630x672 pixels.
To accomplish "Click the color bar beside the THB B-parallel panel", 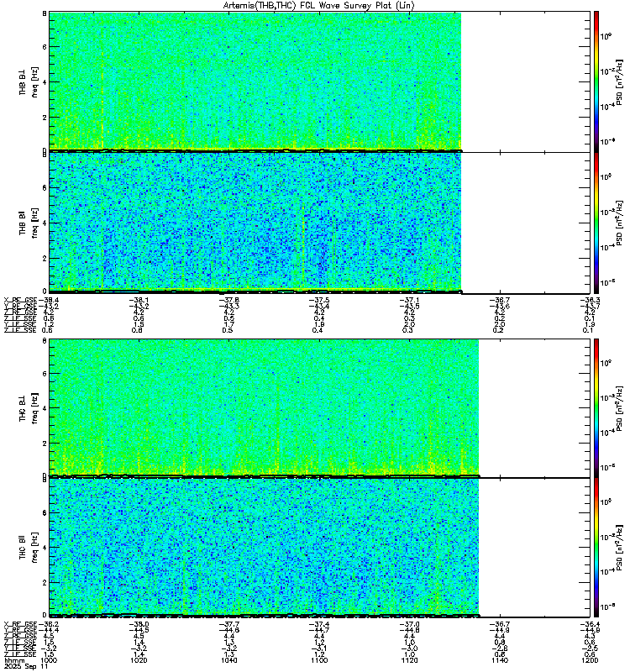I will 596,223.
